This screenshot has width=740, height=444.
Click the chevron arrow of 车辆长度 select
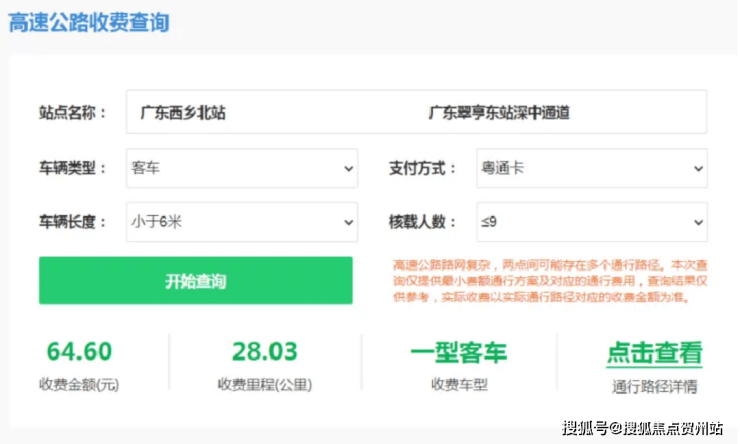(348, 222)
